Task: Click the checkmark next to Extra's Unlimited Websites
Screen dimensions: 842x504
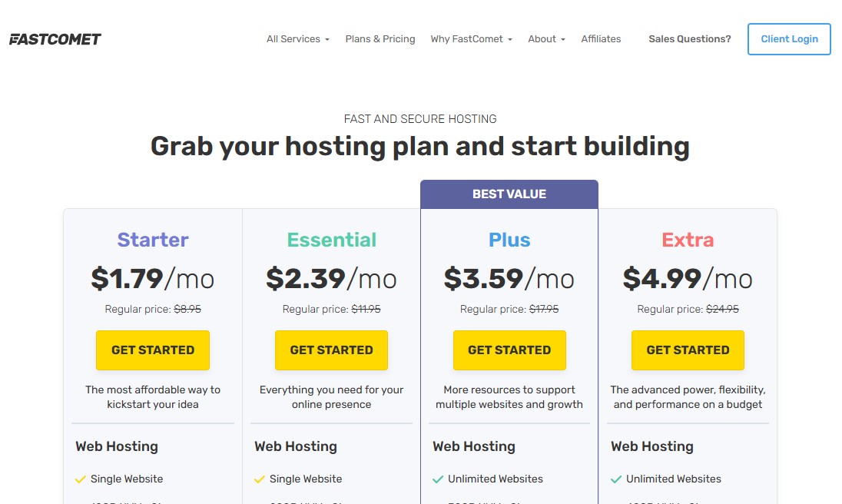Action: coord(616,479)
